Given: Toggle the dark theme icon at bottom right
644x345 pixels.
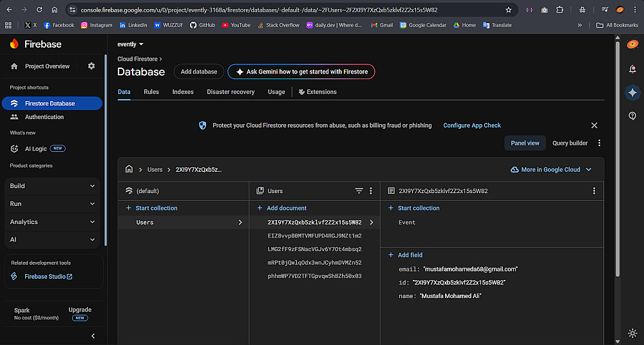Looking at the screenshot, I should 632,333.
